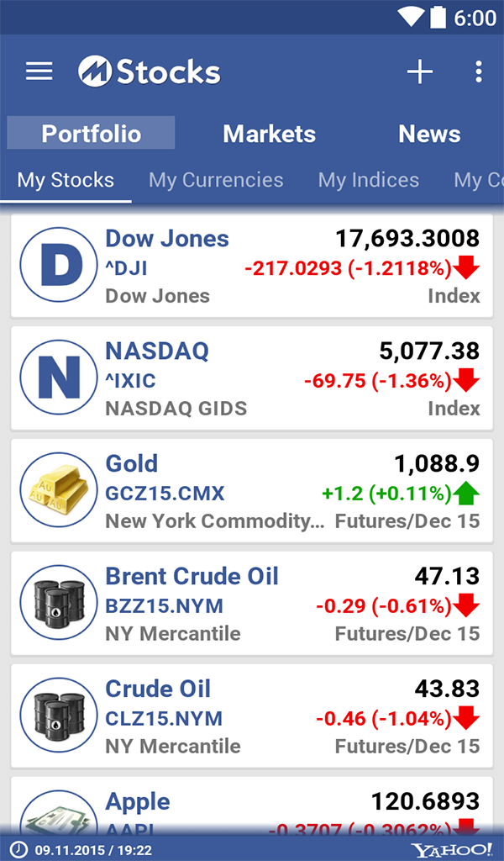Open the navigation drawer menu

[39, 71]
